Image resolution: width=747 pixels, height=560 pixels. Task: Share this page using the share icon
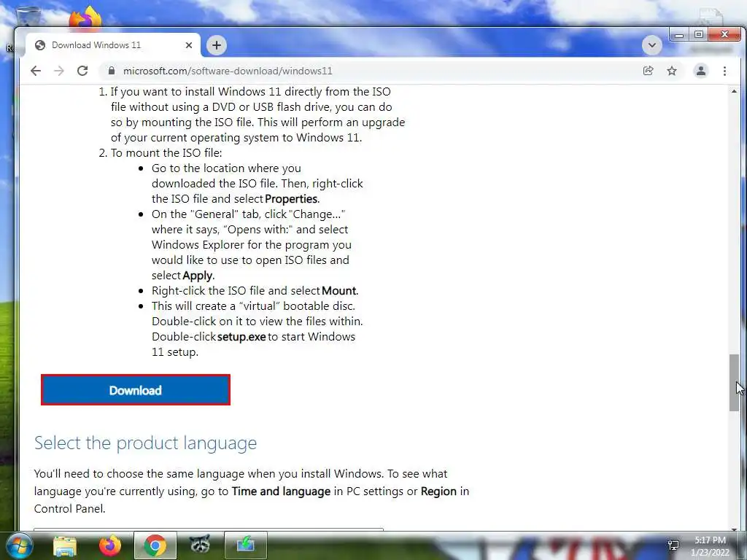coord(648,71)
